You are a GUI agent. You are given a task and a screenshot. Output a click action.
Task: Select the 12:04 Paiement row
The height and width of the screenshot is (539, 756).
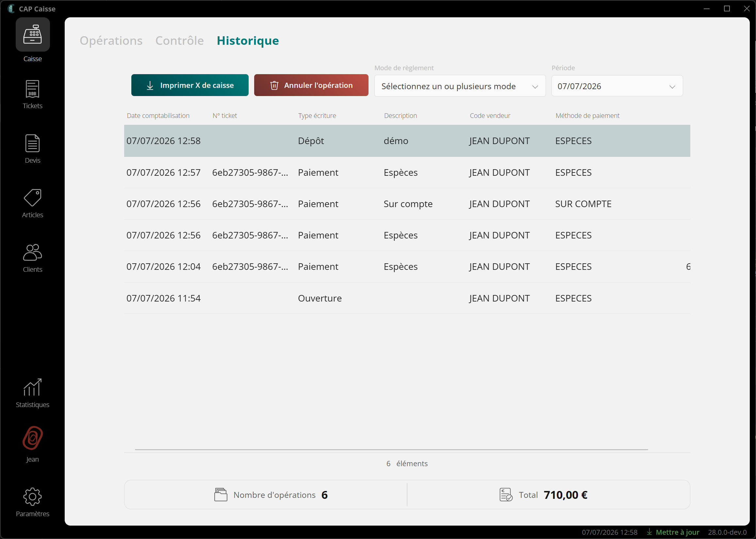coord(407,267)
